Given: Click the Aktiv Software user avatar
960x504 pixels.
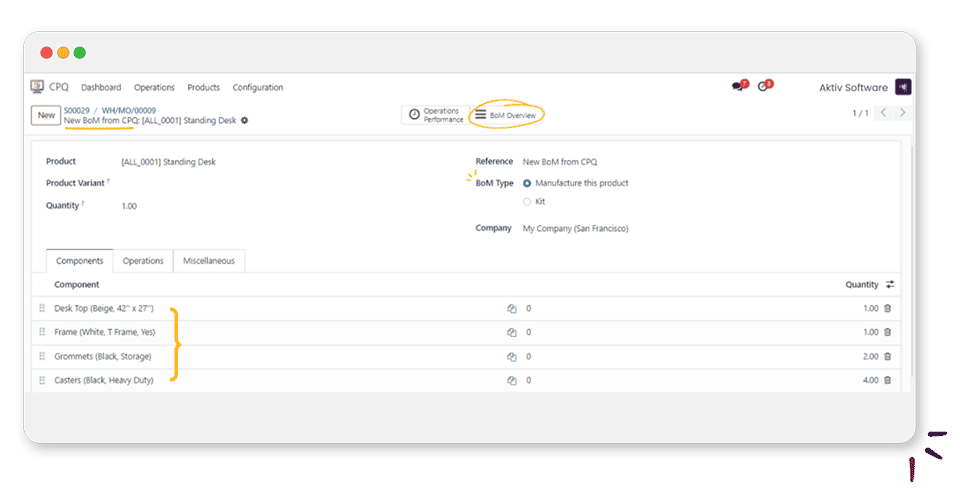Looking at the screenshot, I should [x=902, y=87].
